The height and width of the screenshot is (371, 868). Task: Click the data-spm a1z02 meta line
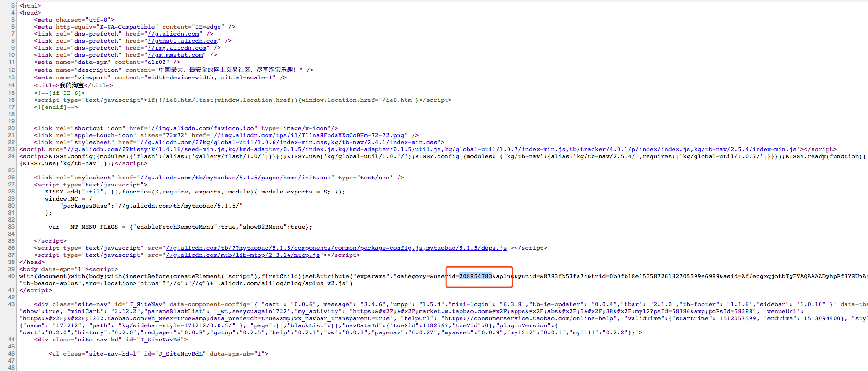click(x=107, y=62)
